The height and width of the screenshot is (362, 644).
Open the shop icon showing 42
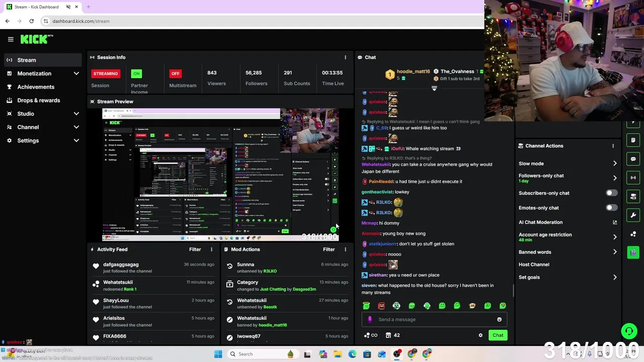pos(392,335)
